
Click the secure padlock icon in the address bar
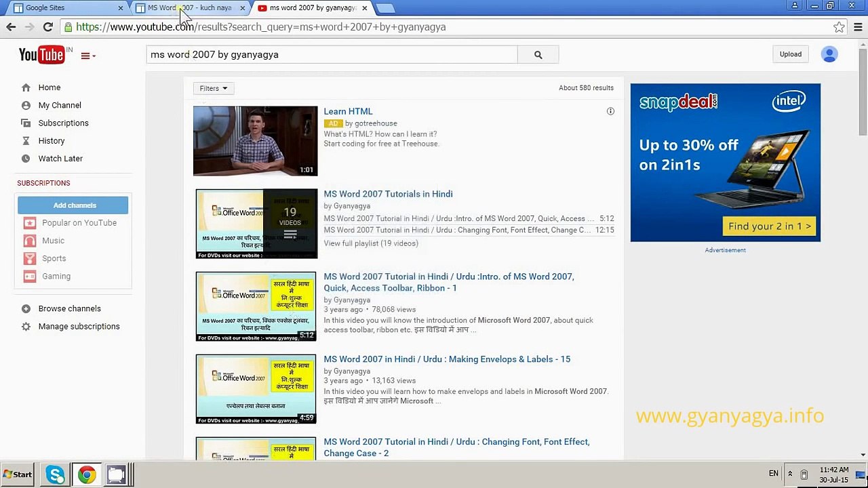(x=68, y=27)
